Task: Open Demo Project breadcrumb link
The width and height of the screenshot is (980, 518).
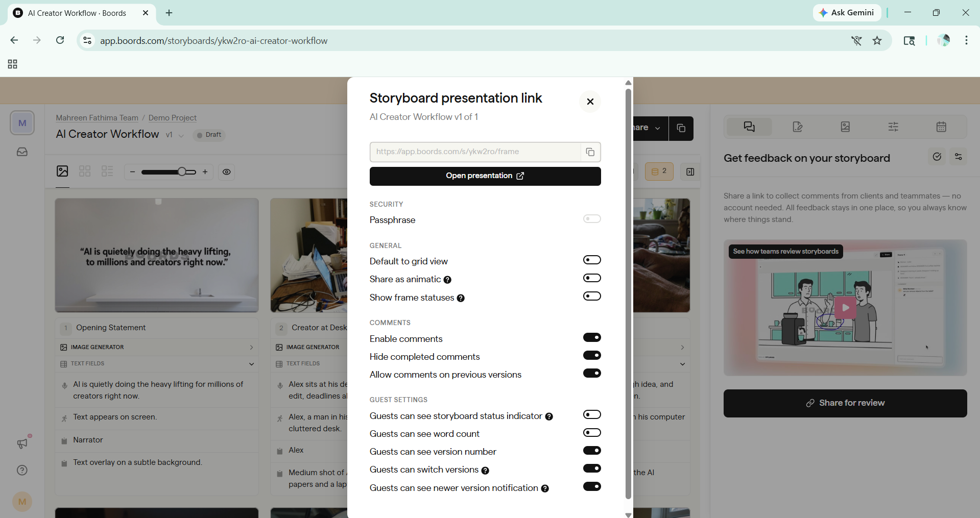Action: [x=172, y=118]
